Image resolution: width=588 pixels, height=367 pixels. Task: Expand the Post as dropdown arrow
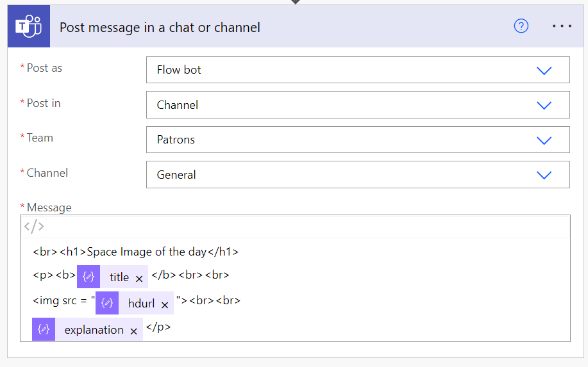click(544, 70)
